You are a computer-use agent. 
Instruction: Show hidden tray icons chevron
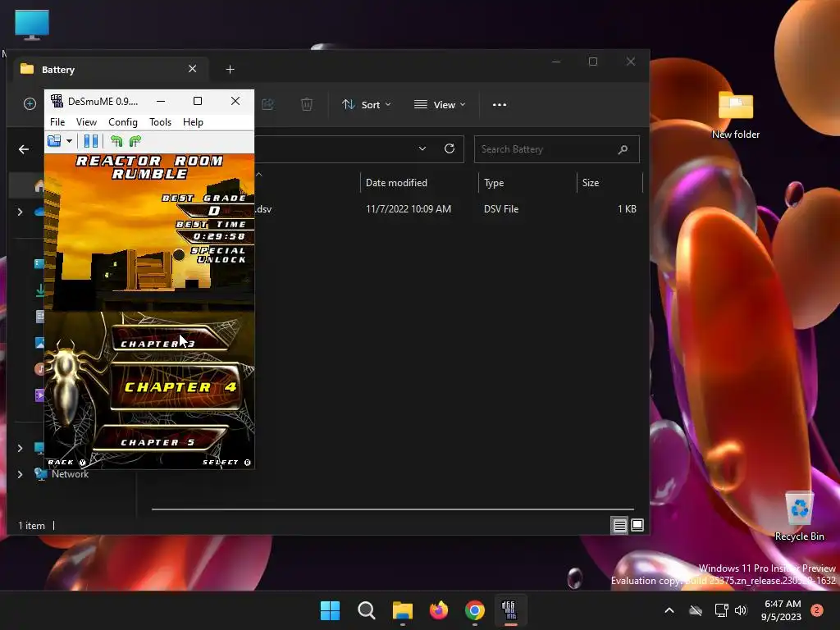coord(669,610)
